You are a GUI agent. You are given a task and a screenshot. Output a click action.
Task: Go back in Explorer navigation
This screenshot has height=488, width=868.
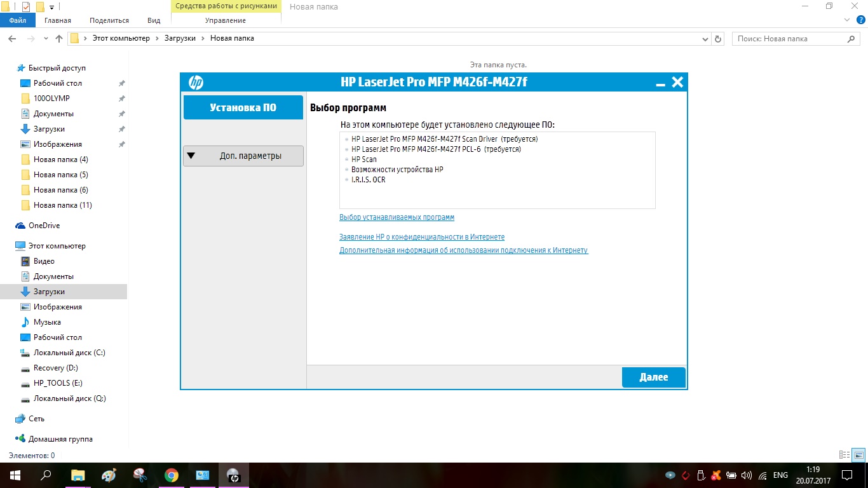[12, 39]
